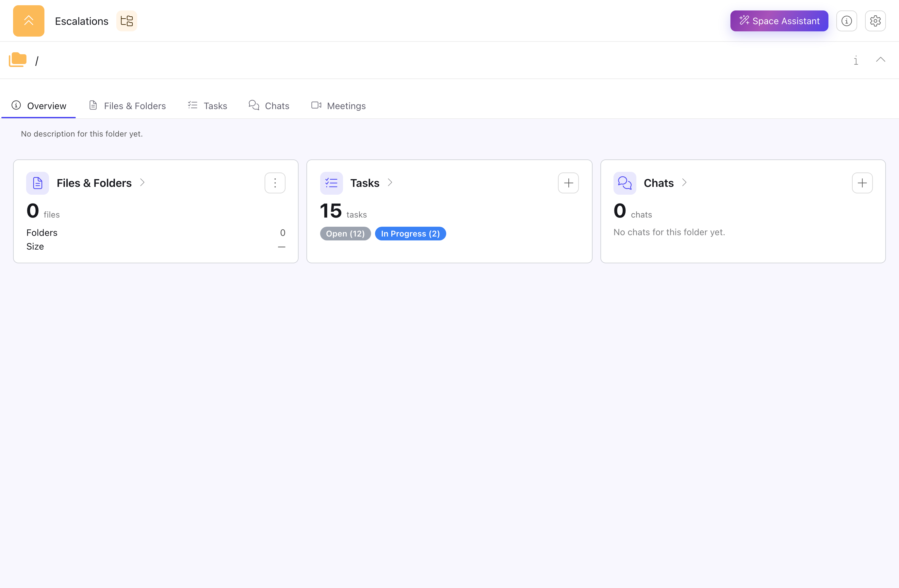Open the Chats tab
Viewport: 899px width, 588px height.
click(x=269, y=106)
